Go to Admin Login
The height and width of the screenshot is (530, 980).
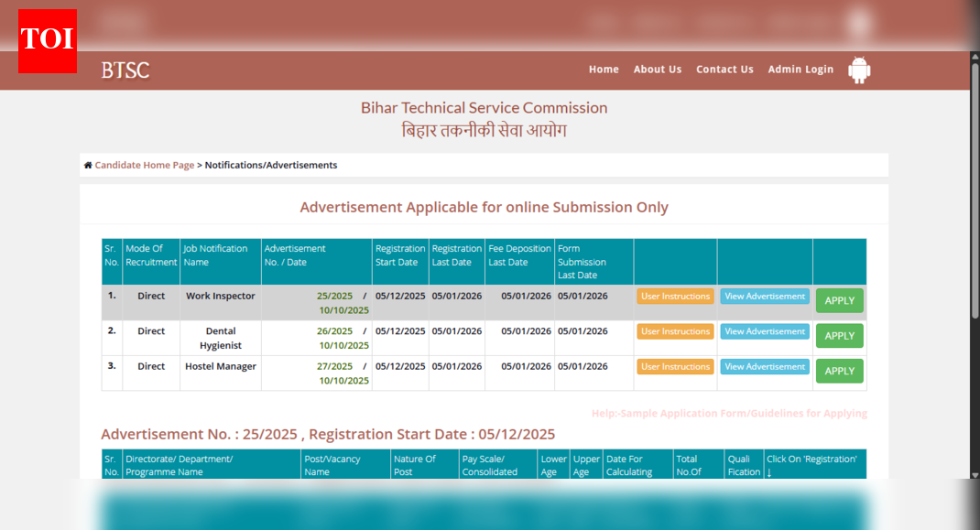[x=800, y=69]
